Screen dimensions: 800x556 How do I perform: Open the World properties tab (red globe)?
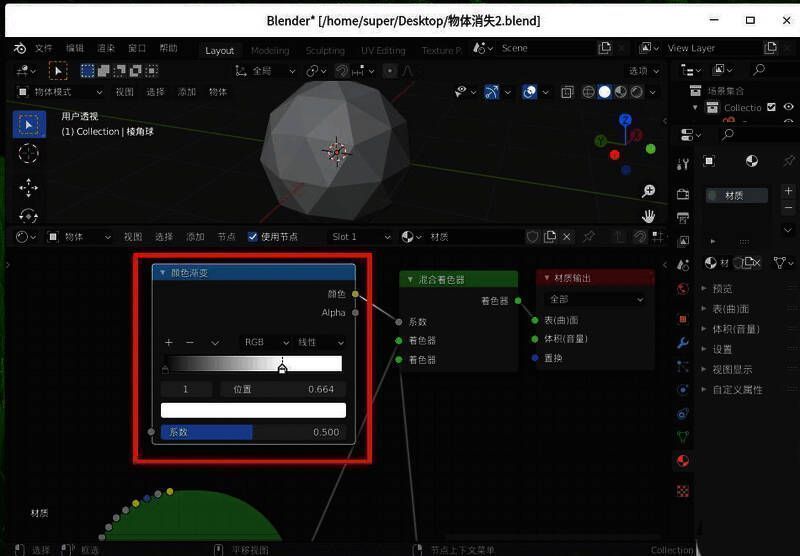683,289
